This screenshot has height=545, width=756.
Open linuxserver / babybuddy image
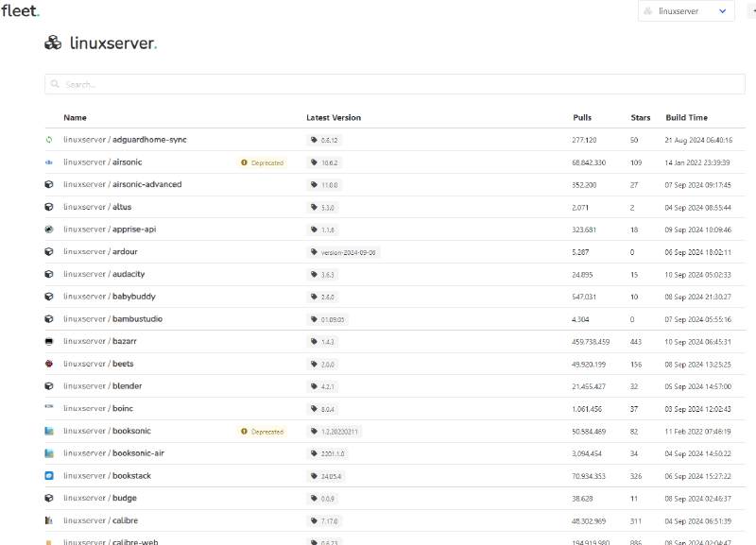(110, 297)
